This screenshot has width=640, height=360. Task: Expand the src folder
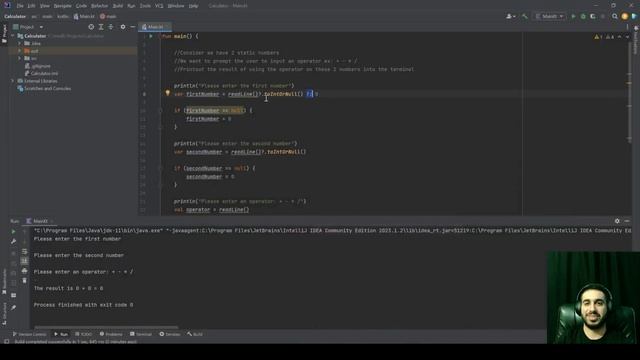tap(19, 58)
